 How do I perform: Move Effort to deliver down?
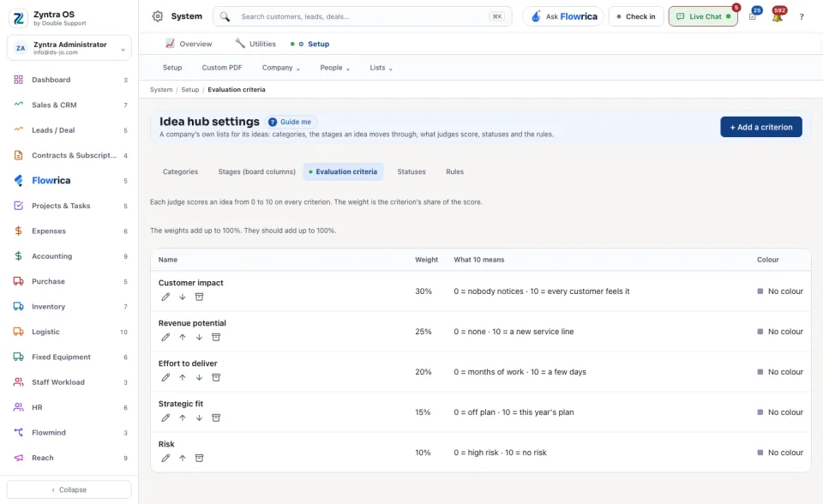pos(199,377)
